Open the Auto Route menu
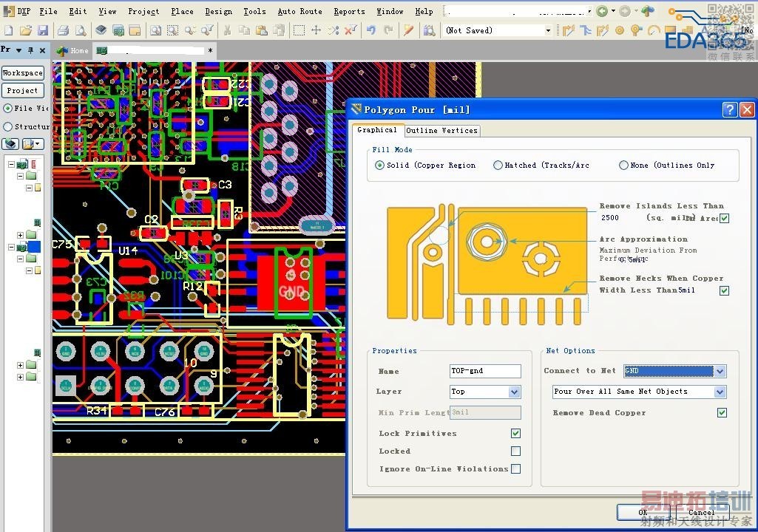This screenshot has width=758, height=532. 300,11
